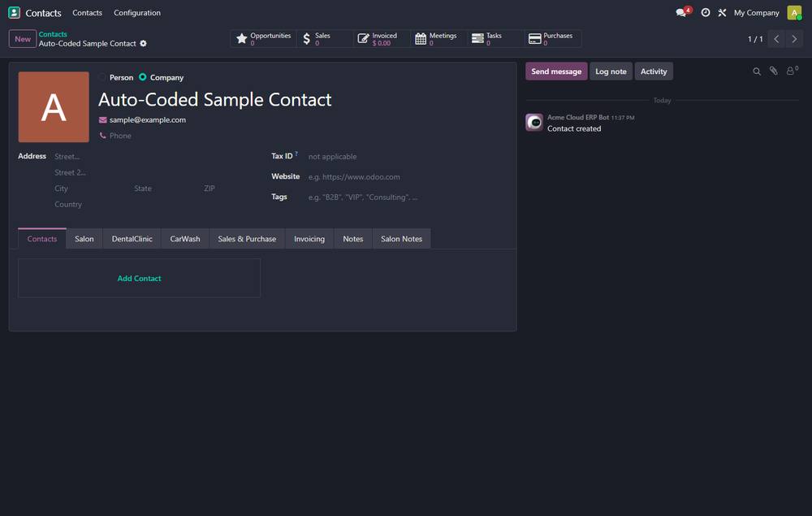Click the Acme Cloud ERP Bot author name
The height and width of the screenshot is (516, 812).
coord(578,118)
